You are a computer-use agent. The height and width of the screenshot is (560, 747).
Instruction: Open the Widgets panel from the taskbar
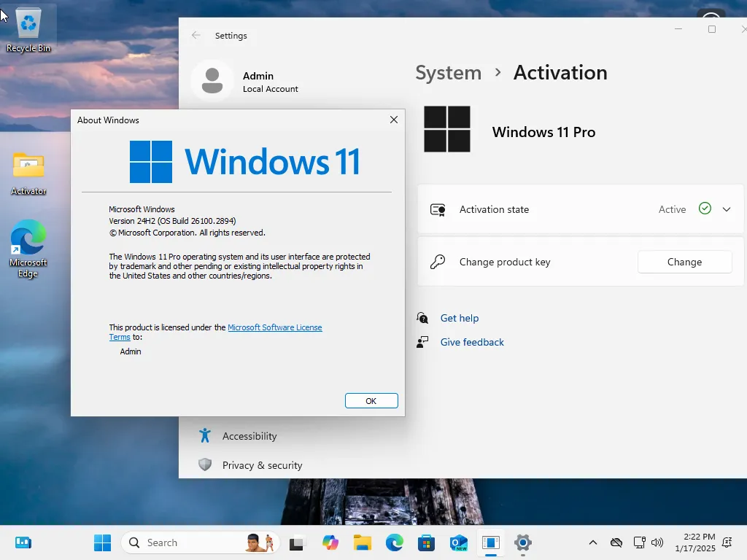coord(23,542)
